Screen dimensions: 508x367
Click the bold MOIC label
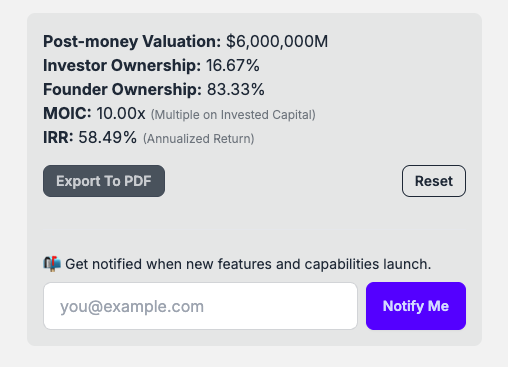click(67, 113)
